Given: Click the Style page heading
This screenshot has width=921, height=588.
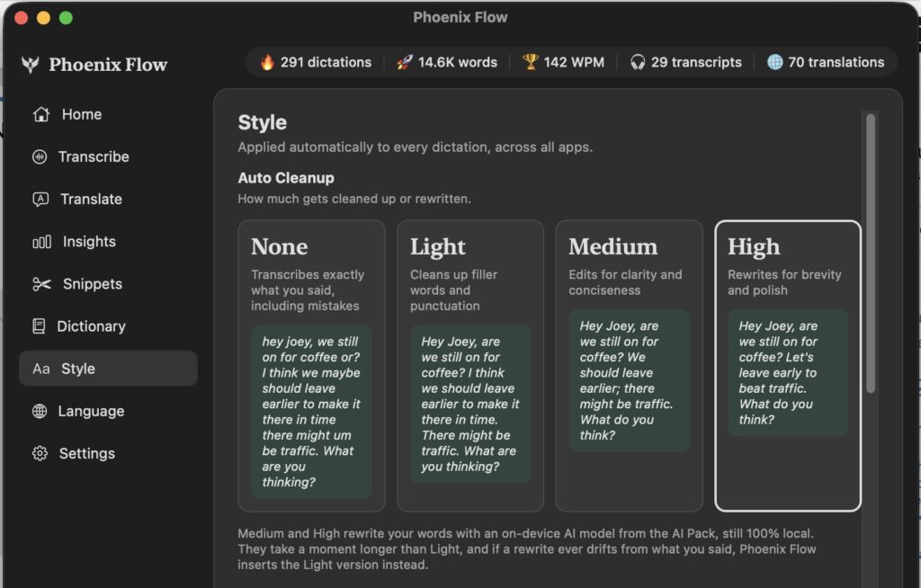Looking at the screenshot, I should pos(263,123).
